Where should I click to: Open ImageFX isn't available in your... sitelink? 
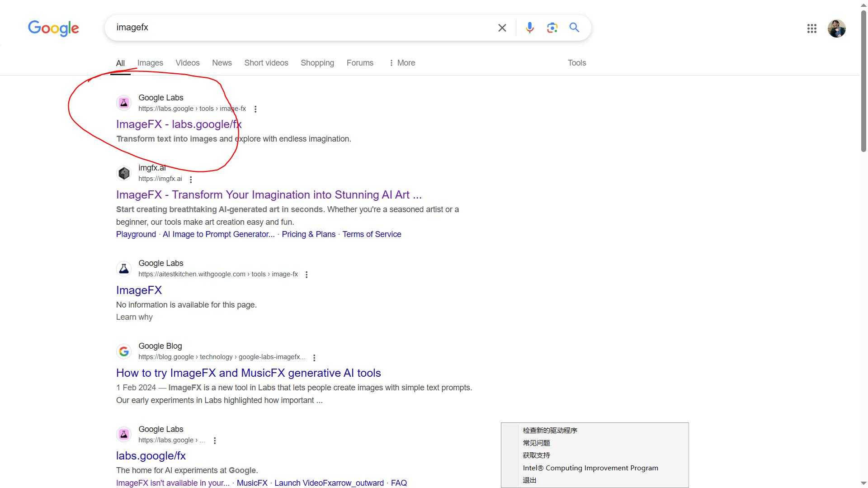[x=173, y=483]
